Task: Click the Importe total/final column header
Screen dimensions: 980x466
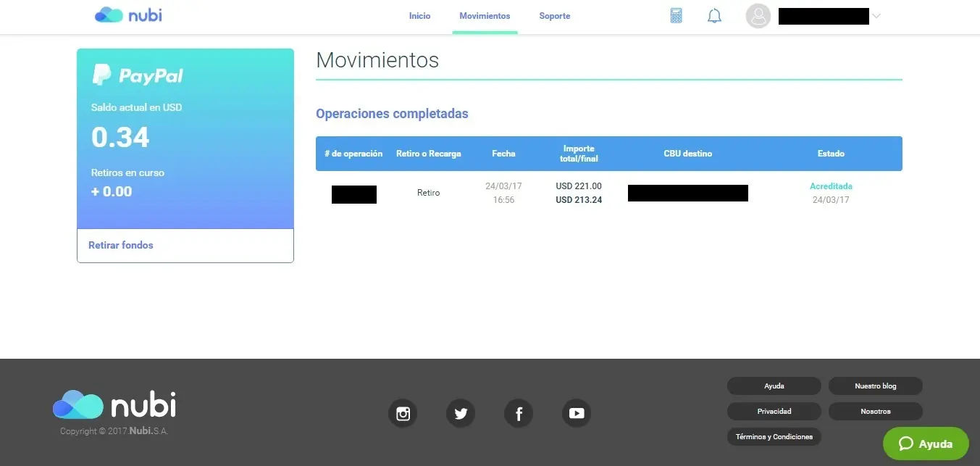Action: [x=579, y=154]
